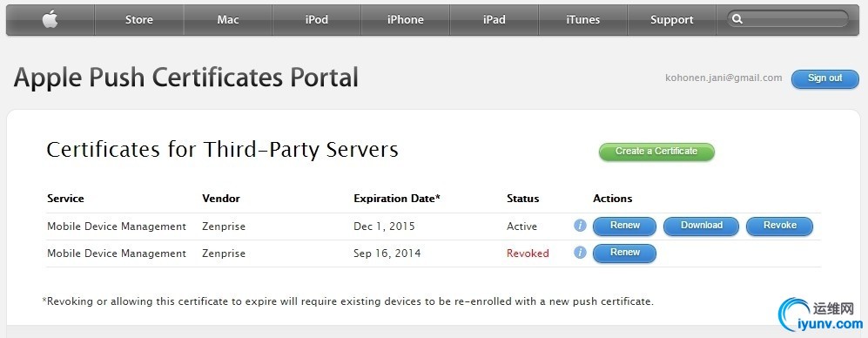The height and width of the screenshot is (338, 868).
Task: Click the Apple logo in the navigation bar
Action: (50, 19)
